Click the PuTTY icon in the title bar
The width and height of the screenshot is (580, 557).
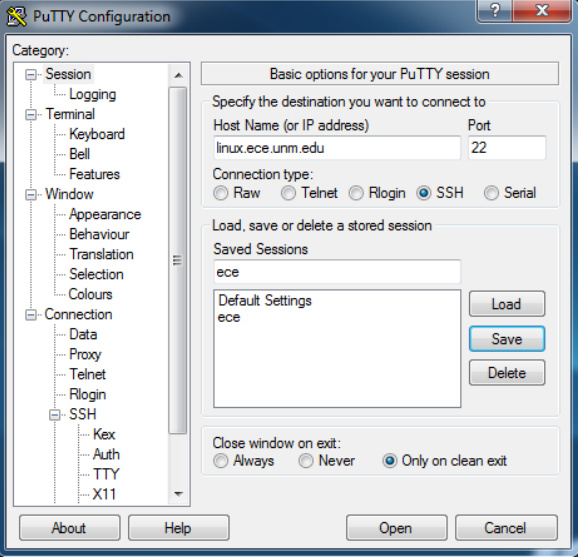[x=16, y=17]
